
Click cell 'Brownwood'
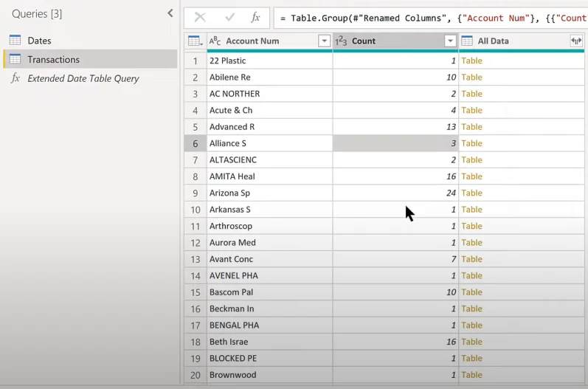269,374
